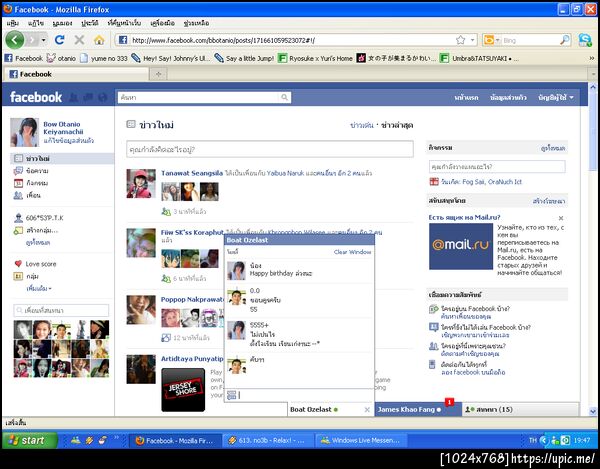Open Ryosuke x Yuri's Home bookmark
This screenshot has width=600, height=469.
(315, 58)
